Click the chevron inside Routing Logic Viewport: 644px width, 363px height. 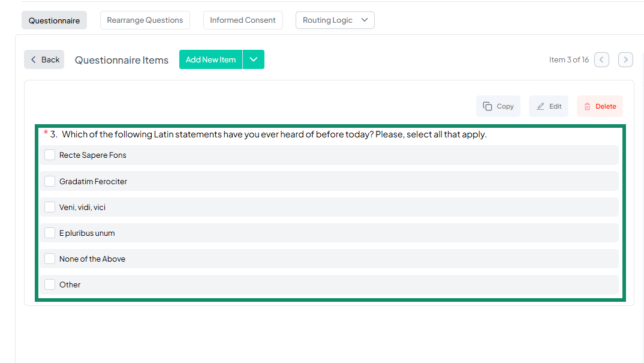(365, 20)
